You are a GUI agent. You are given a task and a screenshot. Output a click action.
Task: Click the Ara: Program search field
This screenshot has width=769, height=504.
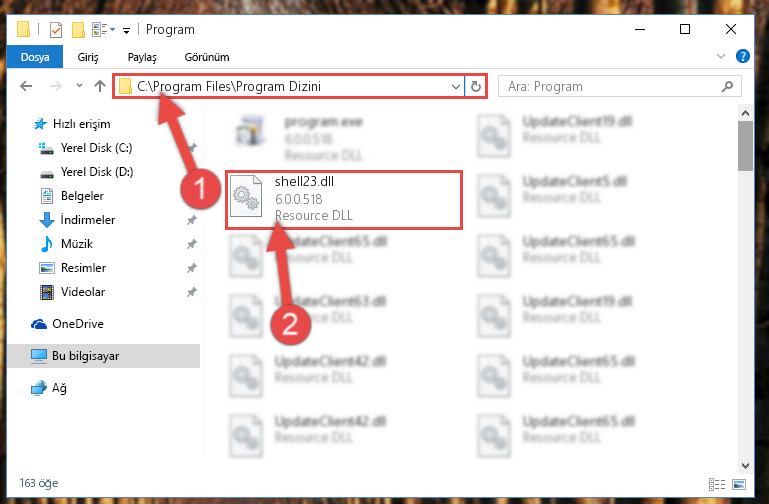(612, 87)
